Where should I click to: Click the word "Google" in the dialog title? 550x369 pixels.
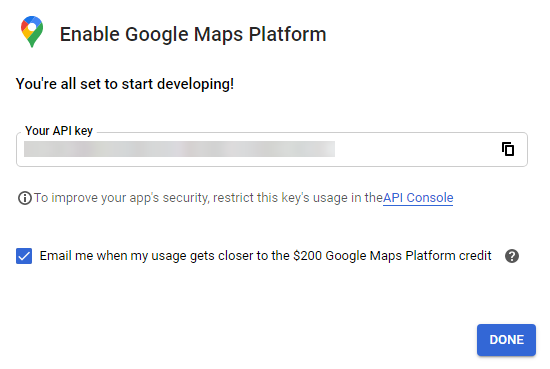(x=157, y=34)
